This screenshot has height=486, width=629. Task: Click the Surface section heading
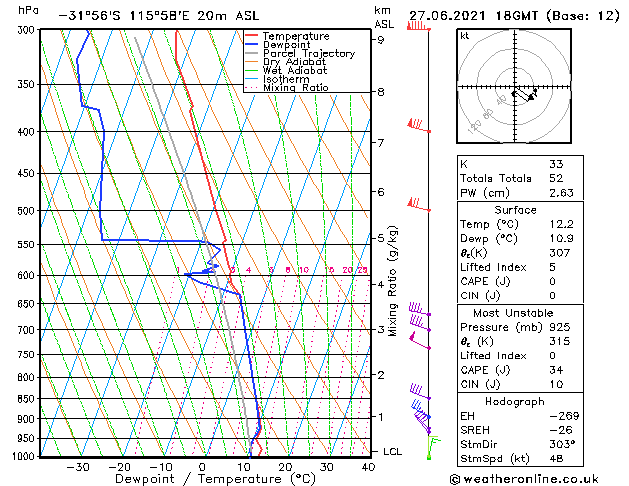point(515,210)
